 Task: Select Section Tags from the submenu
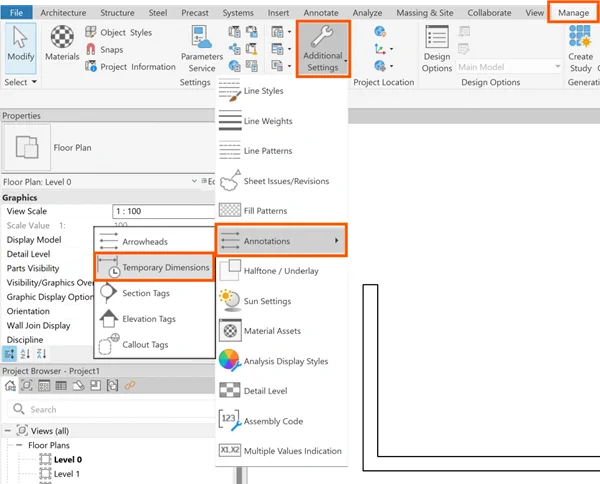click(154, 293)
